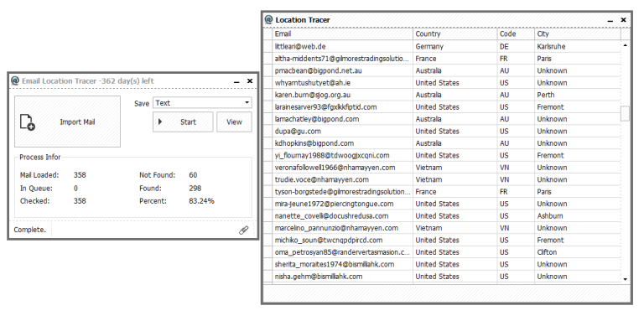Click the paperclip icon in status bar
Image resolution: width=644 pixels, height=321 pixels.
(x=243, y=230)
